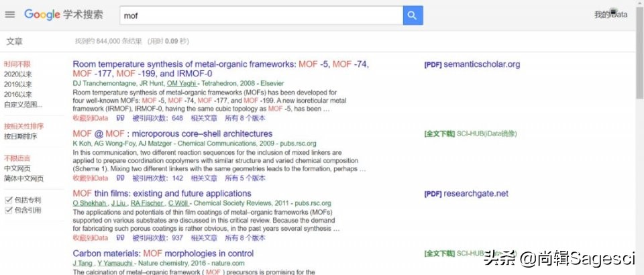Open author Y Yamauchi profile
Screen dimensions: 644x275
pyautogui.click(x=115, y=263)
